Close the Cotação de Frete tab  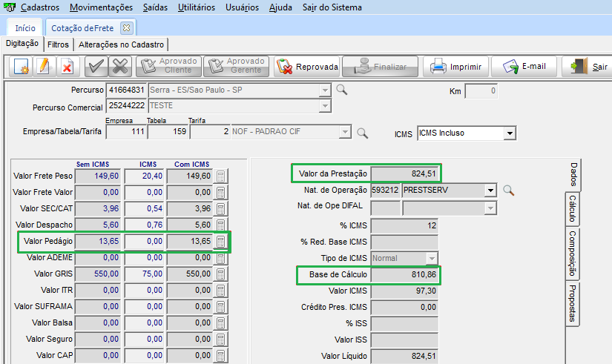click(x=126, y=27)
